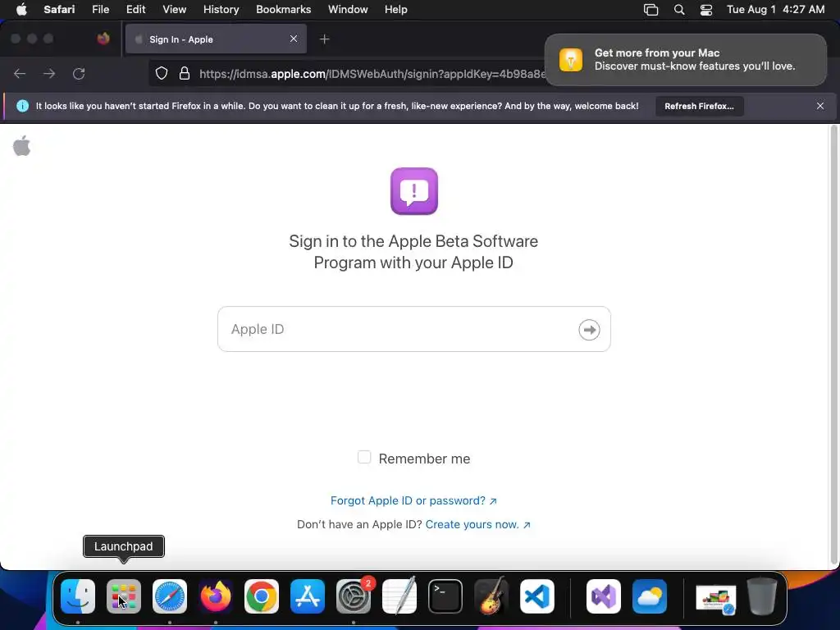
Task: Open the minimized window thumbnail in Dock
Action: click(x=715, y=598)
